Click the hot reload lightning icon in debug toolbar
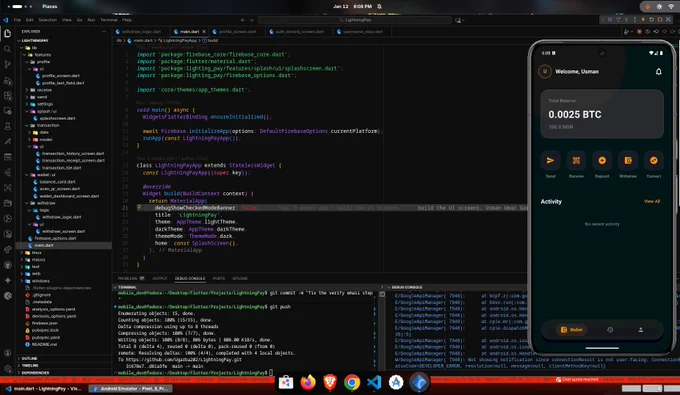680x395 pixels. tap(643, 20)
